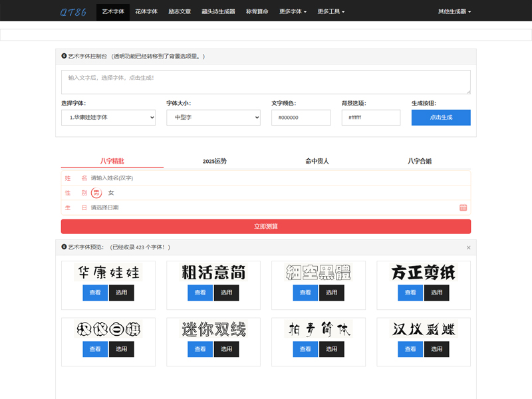Click 选用 under 粗活意简 font
The width and height of the screenshot is (532, 399).
point(227,293)
